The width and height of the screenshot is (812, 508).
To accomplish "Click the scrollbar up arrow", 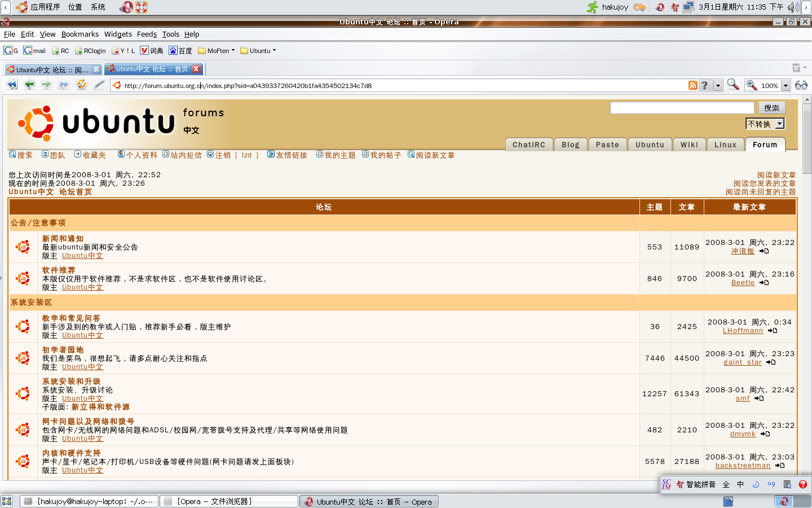I will click(807, 99).
